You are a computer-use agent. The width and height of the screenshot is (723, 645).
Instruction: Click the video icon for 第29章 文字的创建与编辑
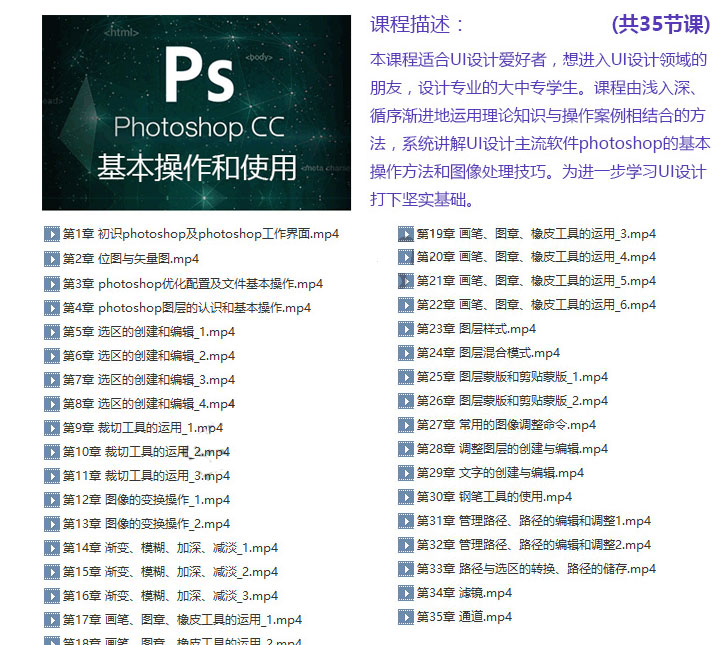click(406, 473)
